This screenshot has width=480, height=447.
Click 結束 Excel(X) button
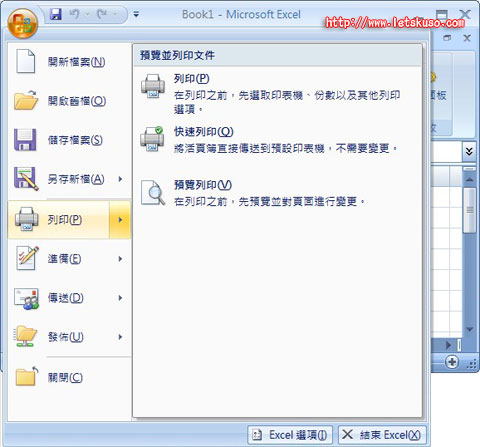[x=382, y=435]
